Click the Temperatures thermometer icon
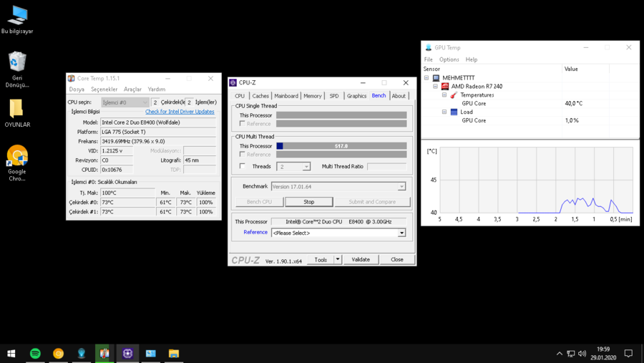 pos(454,95)
